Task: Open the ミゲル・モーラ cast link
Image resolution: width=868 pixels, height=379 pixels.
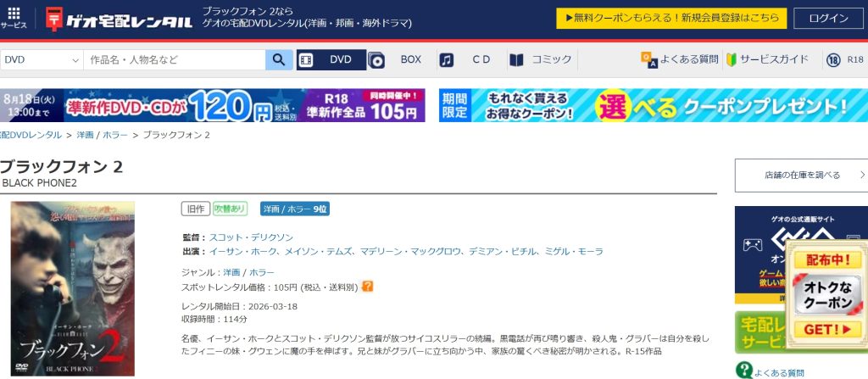Action: click(574, 252)
